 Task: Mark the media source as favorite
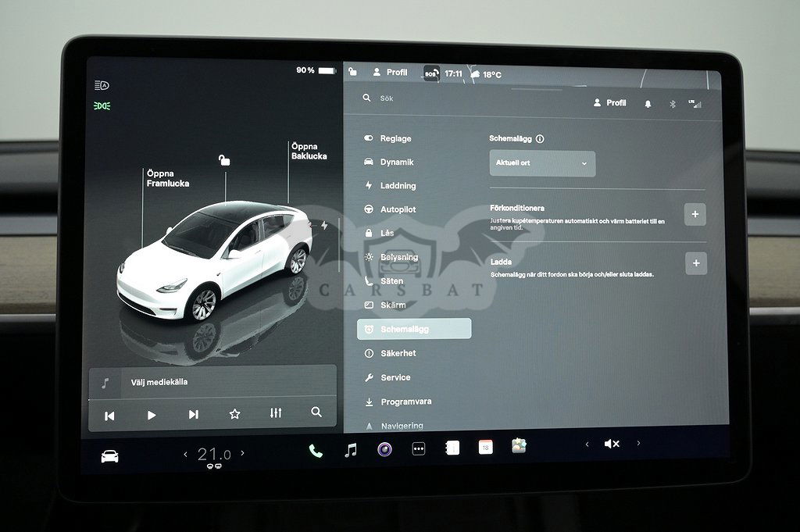pyautogui.click(x=234, y=414)
